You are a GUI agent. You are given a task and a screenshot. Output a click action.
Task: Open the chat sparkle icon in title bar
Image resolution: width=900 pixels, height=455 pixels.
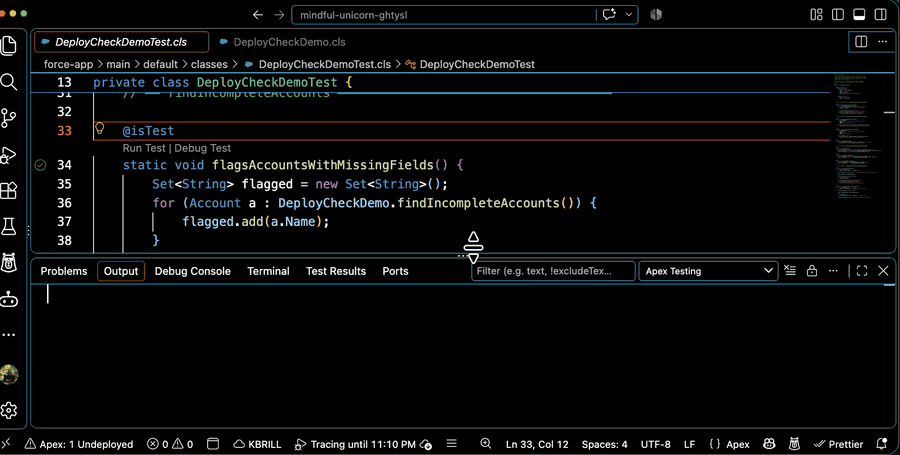tap(609, 14)
